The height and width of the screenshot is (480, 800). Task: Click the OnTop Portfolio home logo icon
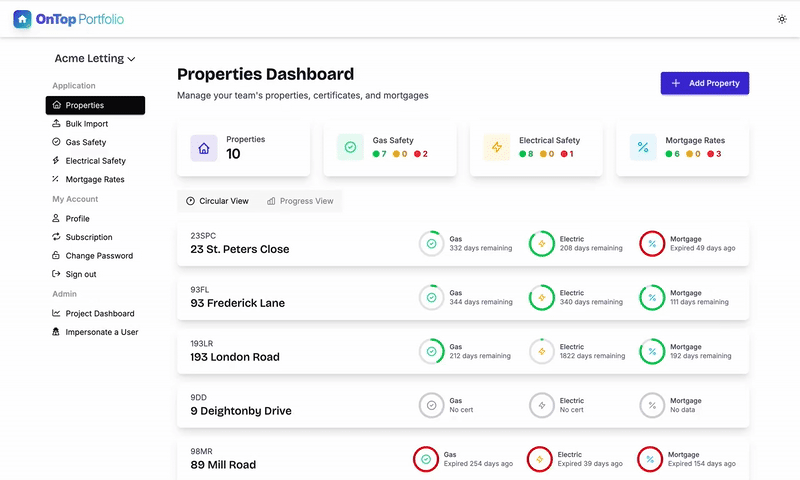pyautogui.click(x=22, y=18)
